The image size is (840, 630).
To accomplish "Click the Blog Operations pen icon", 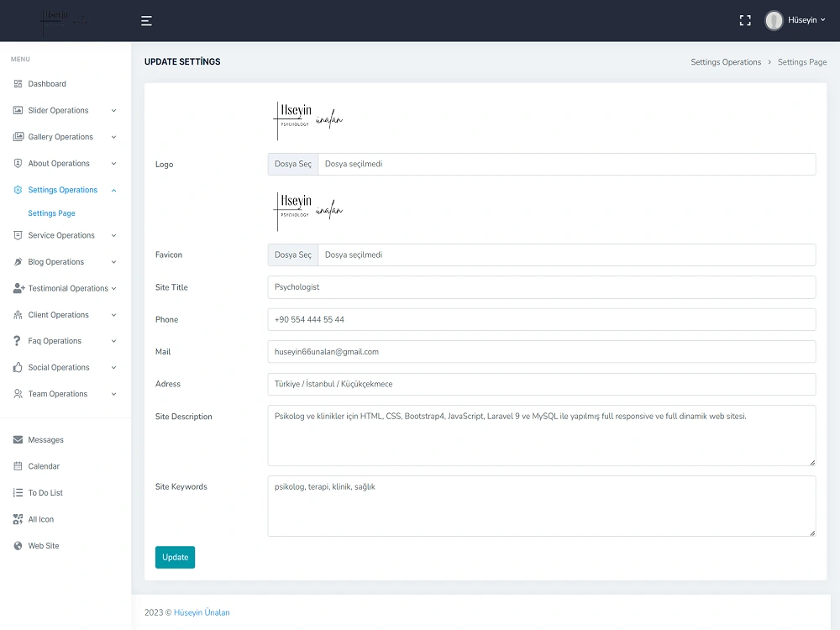I will (x=18, y=262).
